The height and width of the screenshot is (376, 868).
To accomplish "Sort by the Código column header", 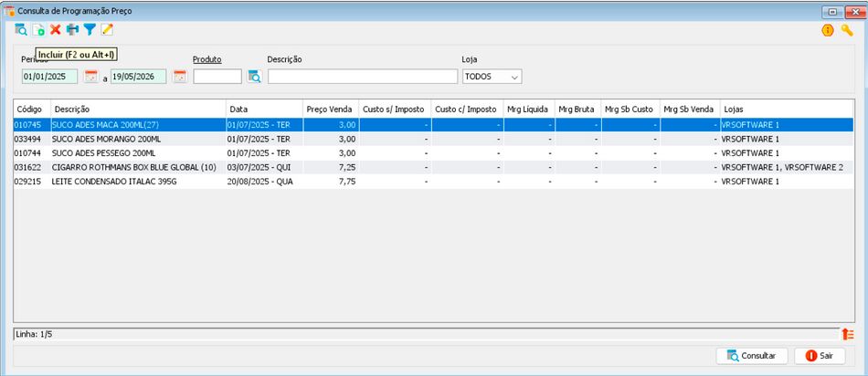I will point(32,110).
